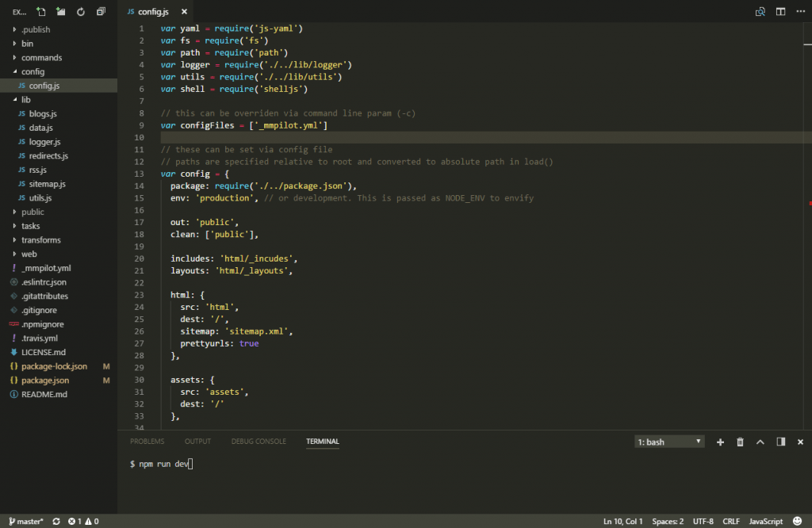Split the editor with the split icon
The image size is (812, 528).
(780, 11)
